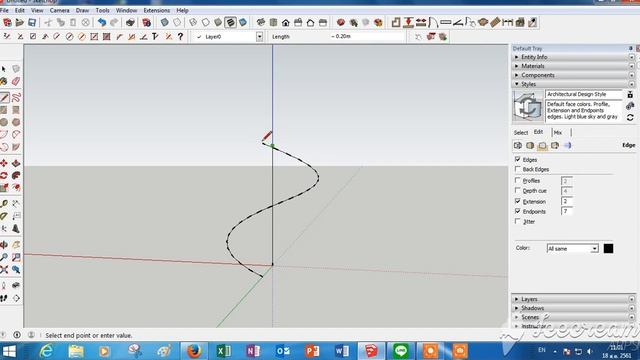This screenshot has height=360, width=640.
Task: Enable the Depth cue checkbox
Action: (x=518, y=191)
